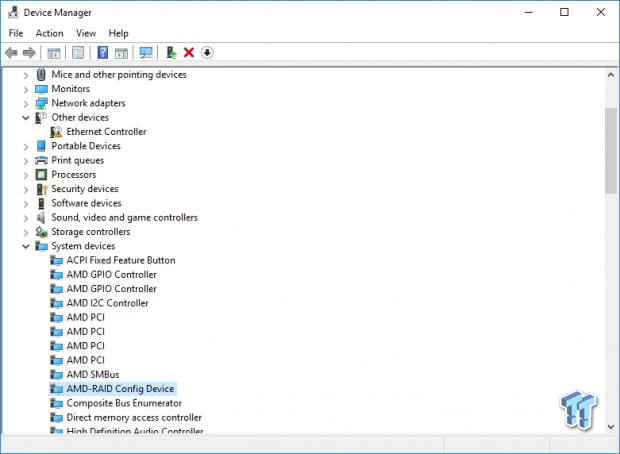Expand Sound, video and game controllers
The width and height of the screenshot is (620, 454).
click(26, 218)
